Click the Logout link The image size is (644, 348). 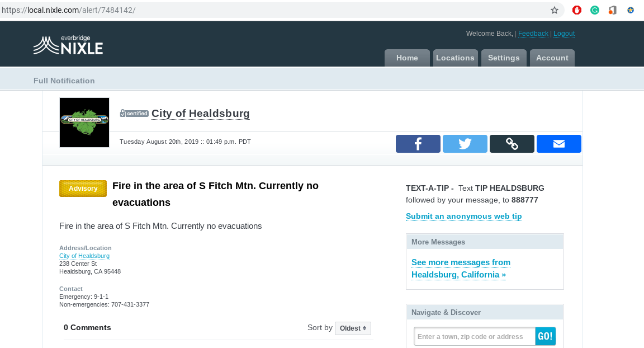(x=564, y=34)
